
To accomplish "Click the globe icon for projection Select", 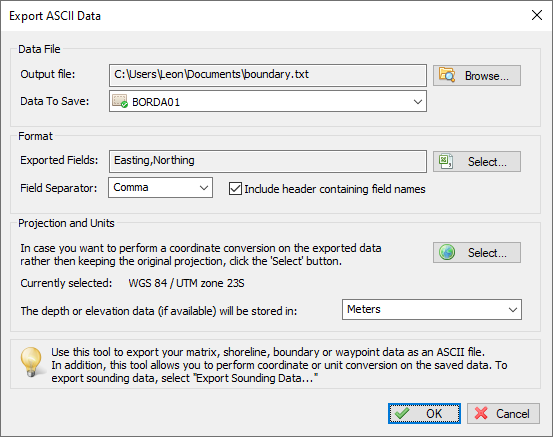I will [x=447, y=253].
